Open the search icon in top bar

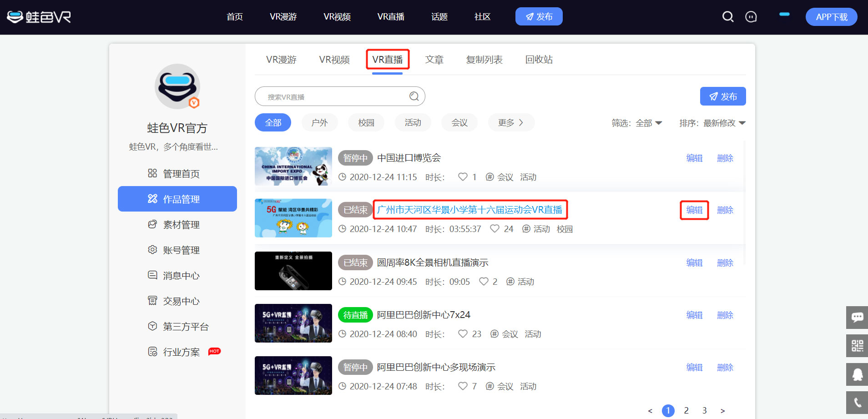[x=728, y=17]
